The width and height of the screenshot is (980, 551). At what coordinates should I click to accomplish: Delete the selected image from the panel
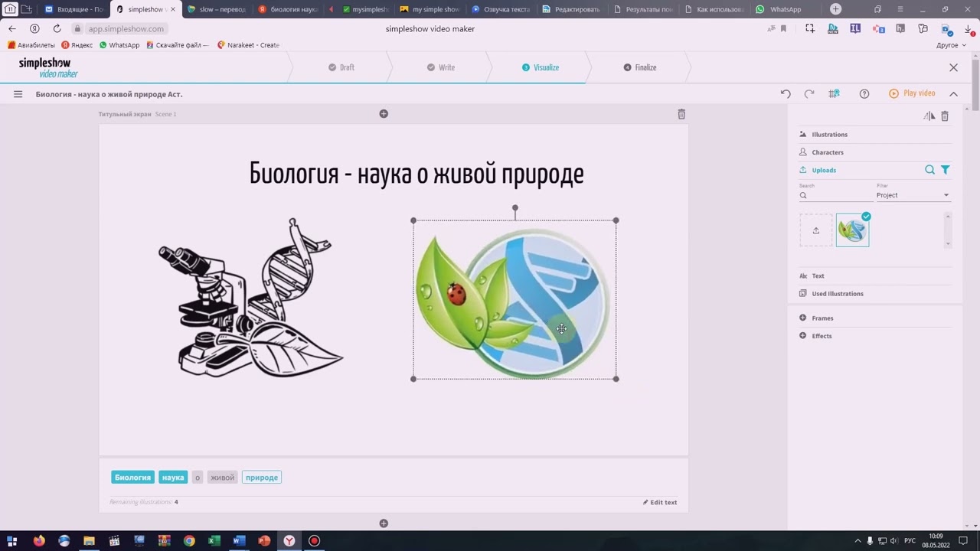point(945,116)
